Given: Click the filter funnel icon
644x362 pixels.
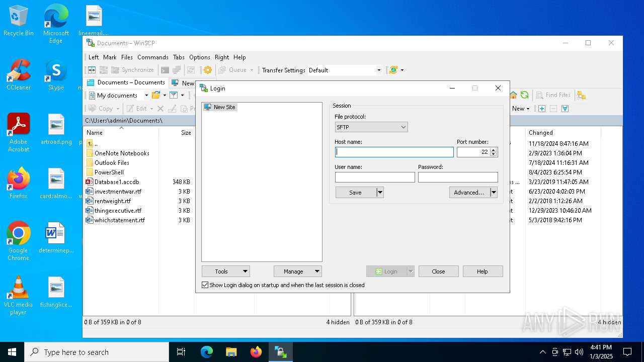Looking at the screenshot, I should 174,95.
